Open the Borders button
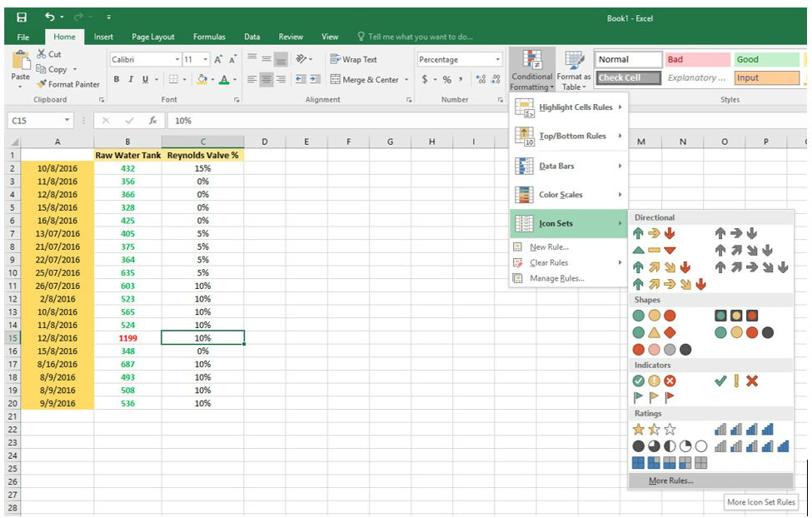The width and height of the screenshot is (812, 518). click(173, 79)
